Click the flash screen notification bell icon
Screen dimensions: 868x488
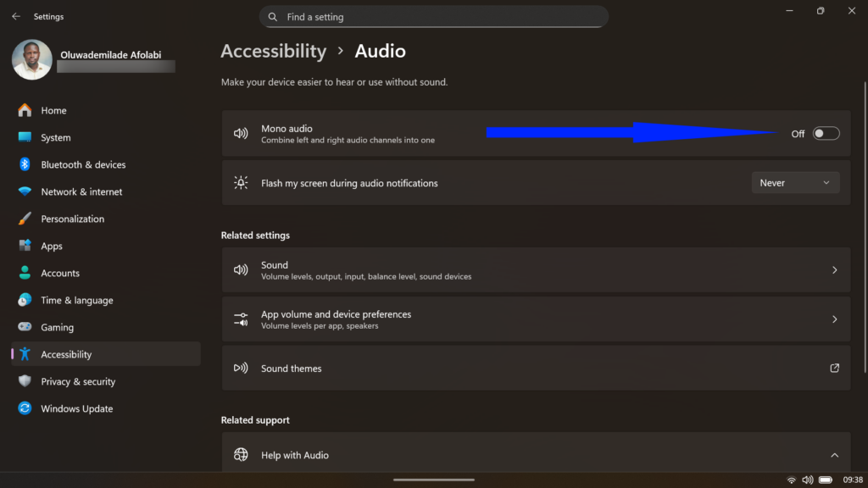241,183
